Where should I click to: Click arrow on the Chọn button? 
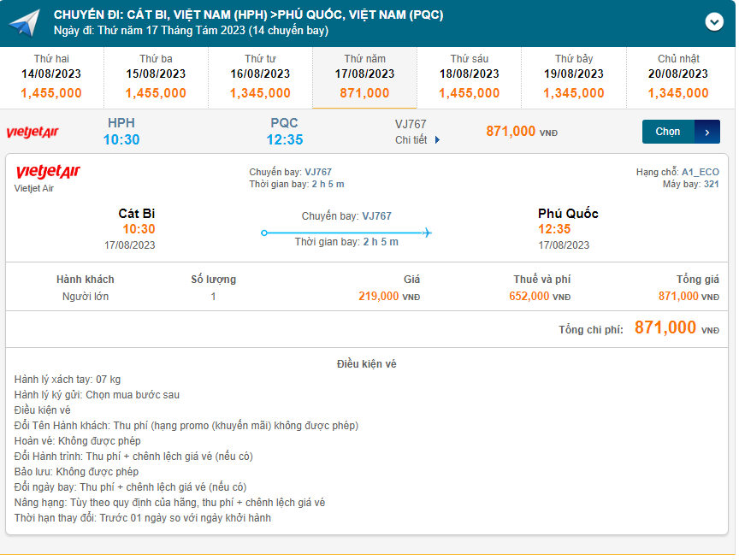tap(707, 132)
